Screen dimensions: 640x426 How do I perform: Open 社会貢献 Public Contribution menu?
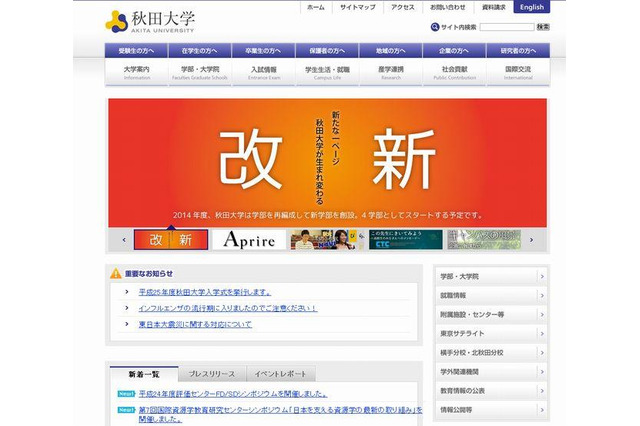pyautogui.click(x=454, y=73)
